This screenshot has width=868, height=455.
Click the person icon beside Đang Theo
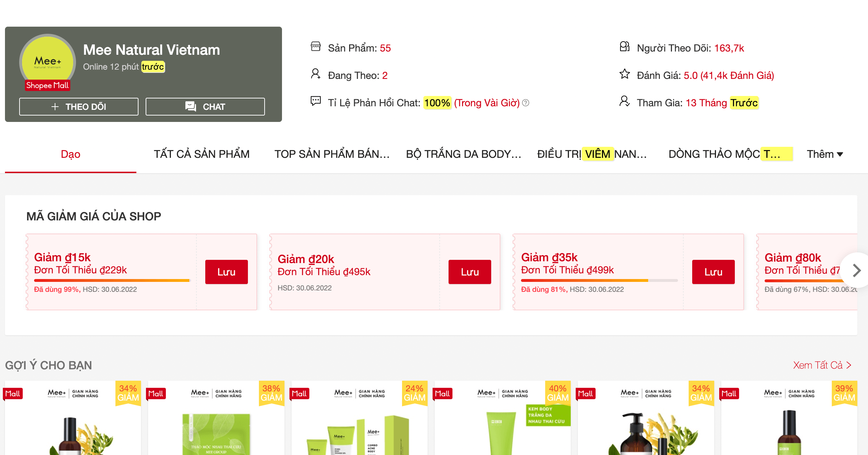click(x=315, y=74)
